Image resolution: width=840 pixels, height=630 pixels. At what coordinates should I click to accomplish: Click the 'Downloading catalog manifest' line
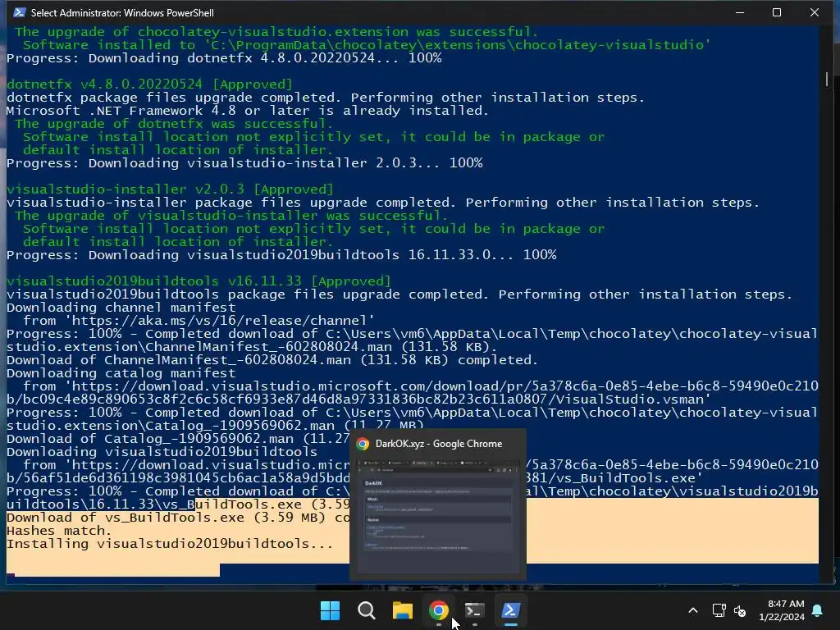(x=121, y=373)
